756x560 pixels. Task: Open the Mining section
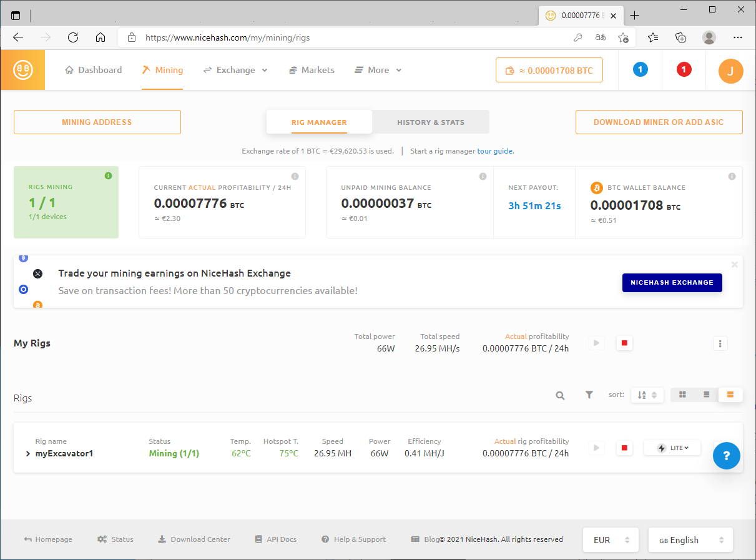click(x=162, y=70)
